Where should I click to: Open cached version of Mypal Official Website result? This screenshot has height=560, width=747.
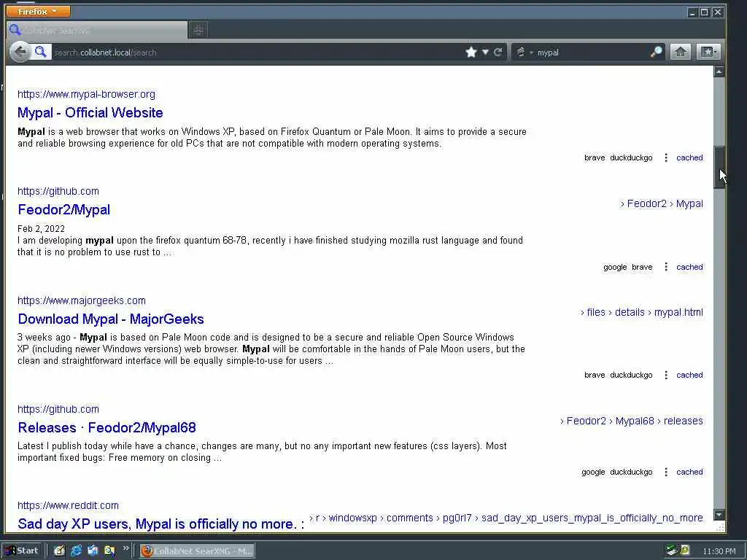click(689, 157)
